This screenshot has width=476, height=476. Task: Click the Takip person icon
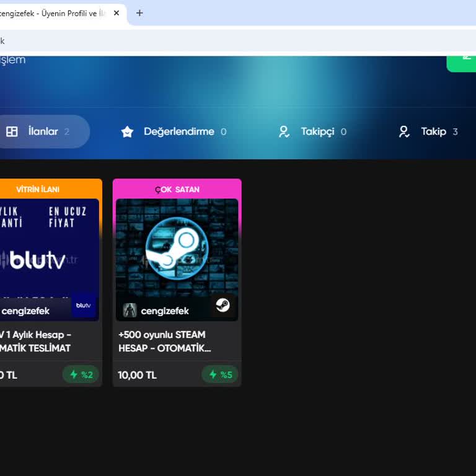point(404,131)
